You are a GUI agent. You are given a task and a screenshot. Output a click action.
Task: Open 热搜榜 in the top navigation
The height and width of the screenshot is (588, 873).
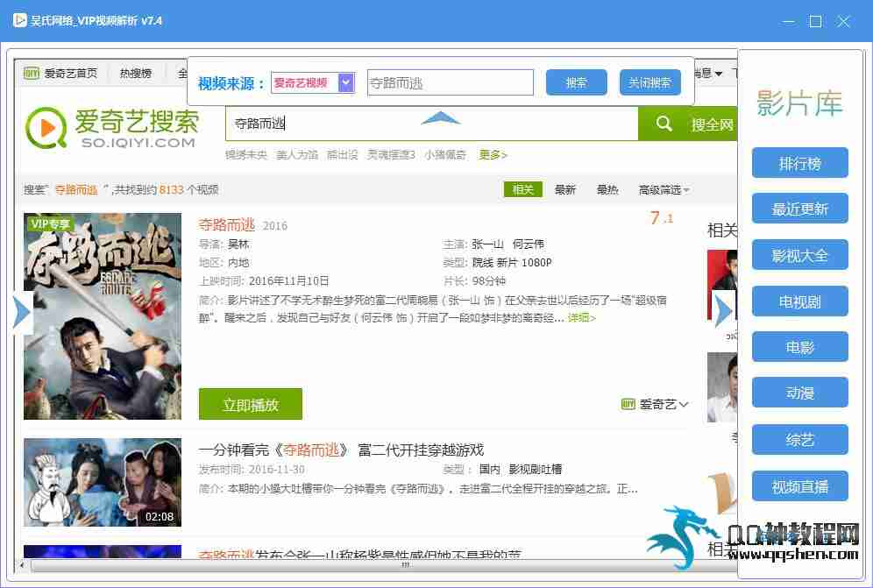pos(135,73)
